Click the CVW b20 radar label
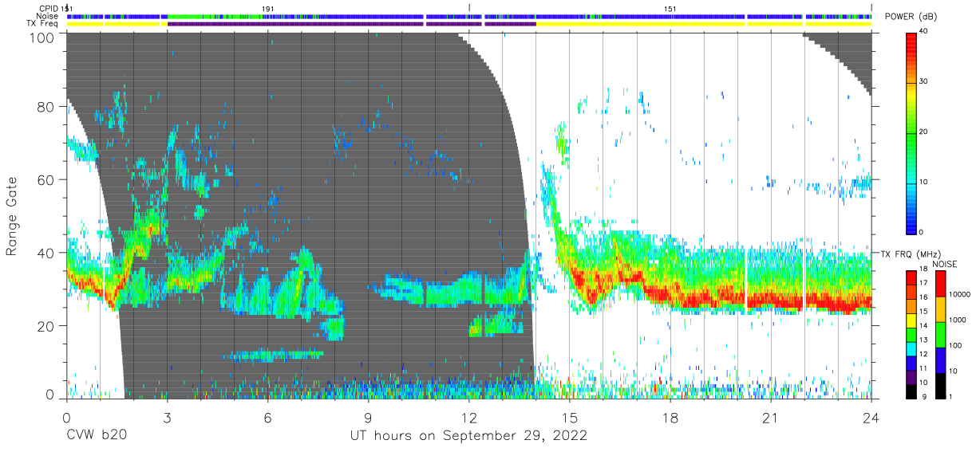 point(96,436)
